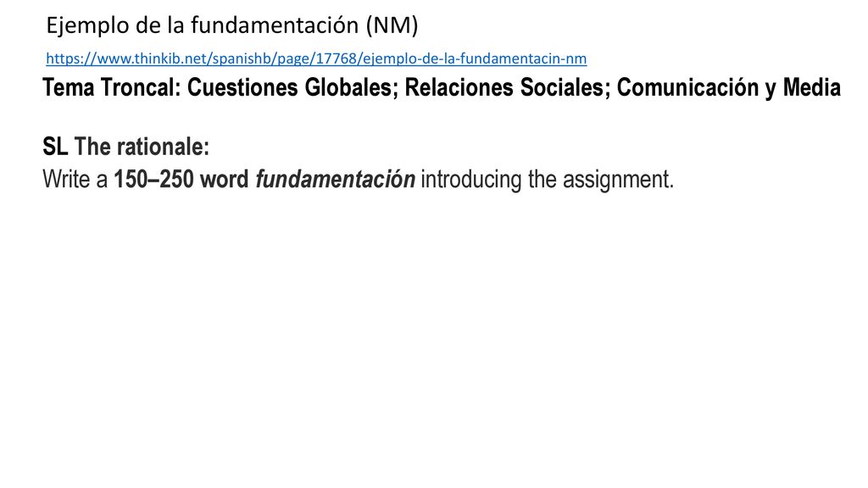Click the words 'Write a' starting the instruction
This screenshot has height=488, width=868.
[75, 180]
